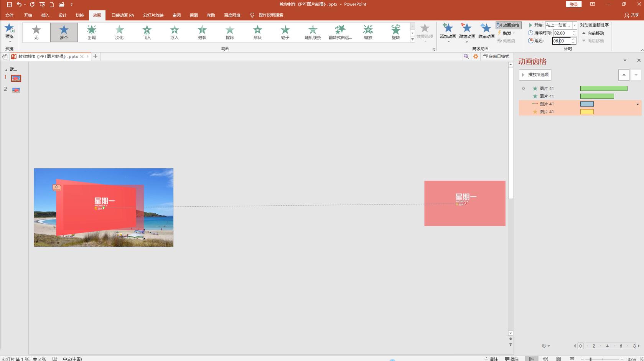Image resolution: width=644 pixels, height=361 pixels.
Task: Choose the 形状 (Shape) animation
Action: click(257, 32)
